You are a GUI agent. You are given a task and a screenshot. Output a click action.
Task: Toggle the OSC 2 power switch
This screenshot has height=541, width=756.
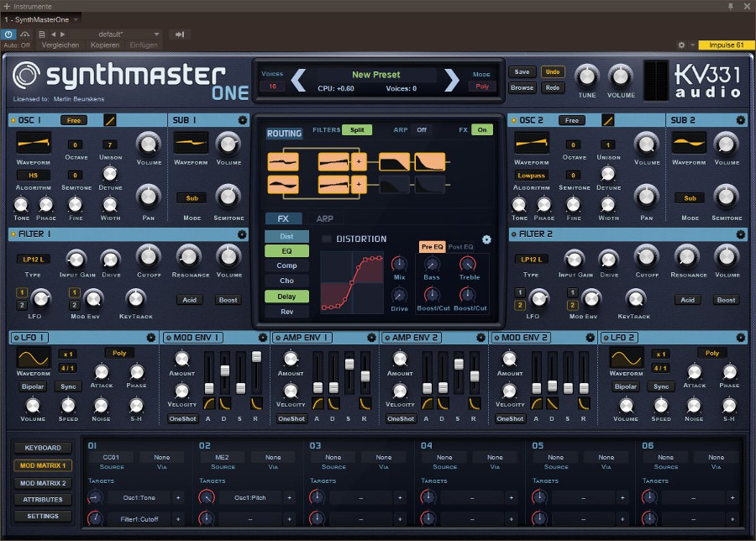[x=514, y=120]
